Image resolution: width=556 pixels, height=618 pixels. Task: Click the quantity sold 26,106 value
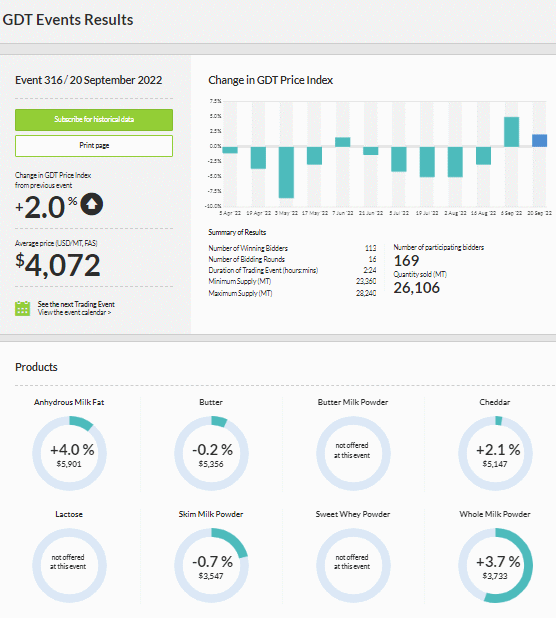[417, 288]
